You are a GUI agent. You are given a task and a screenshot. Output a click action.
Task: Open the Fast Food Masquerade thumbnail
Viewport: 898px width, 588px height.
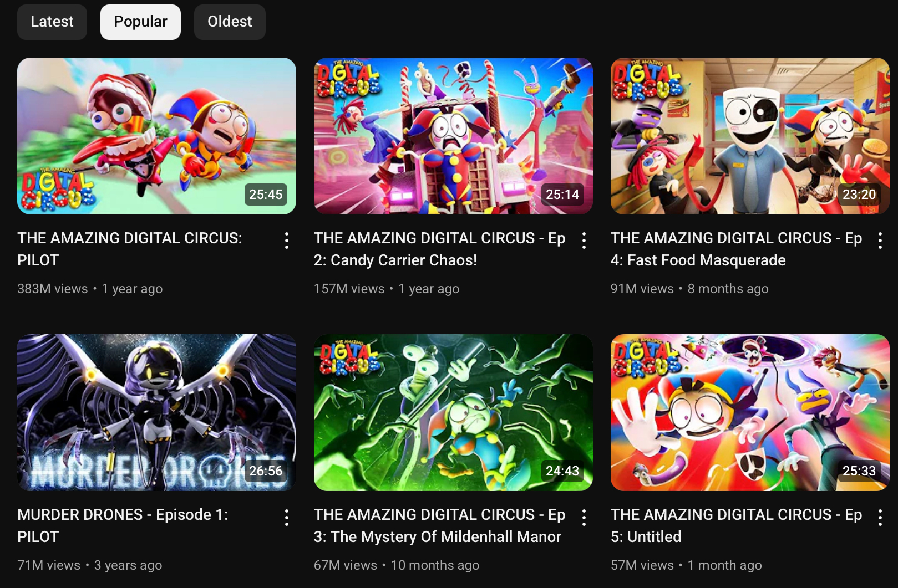pos(750,136)
